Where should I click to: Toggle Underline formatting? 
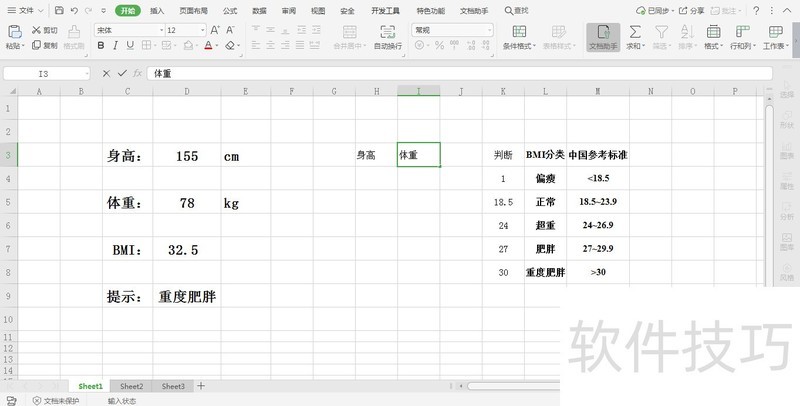click(x=131, y=46)
